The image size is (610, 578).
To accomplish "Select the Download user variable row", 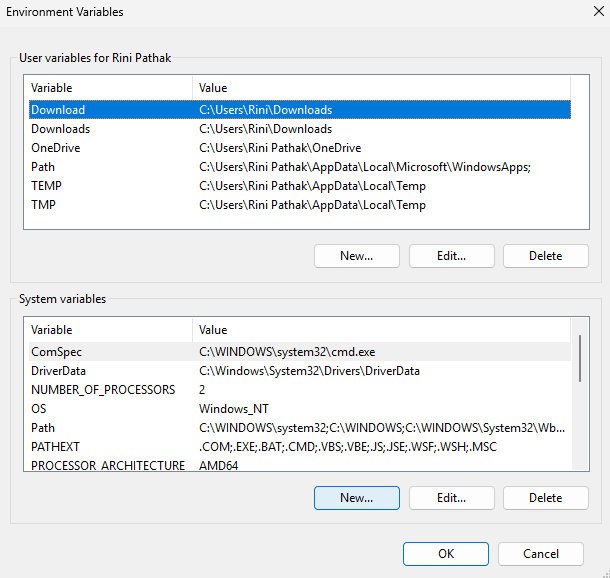I will click(x=58, y=110).
